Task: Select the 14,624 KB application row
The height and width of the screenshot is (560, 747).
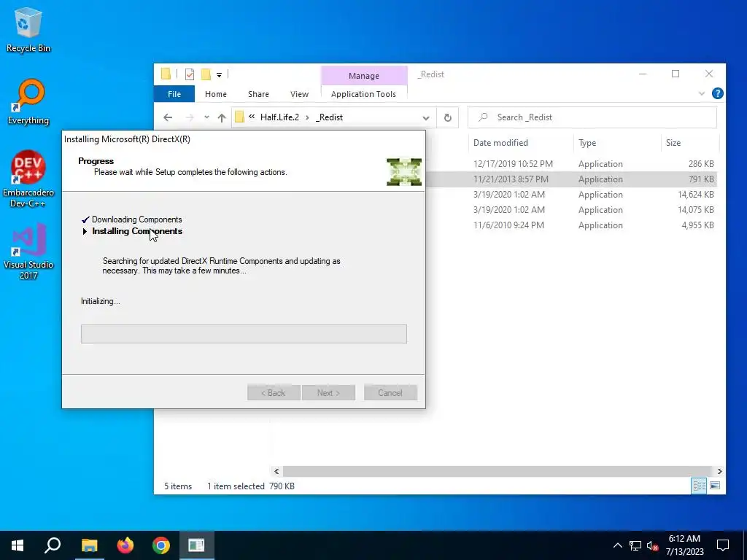Action: coord(570,195)
